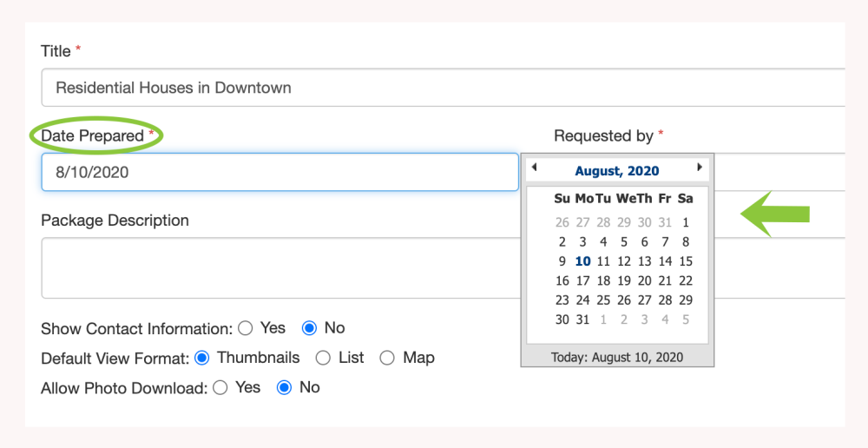
Task: Pick July 26 in the calendar
Action: coord(562,222)
